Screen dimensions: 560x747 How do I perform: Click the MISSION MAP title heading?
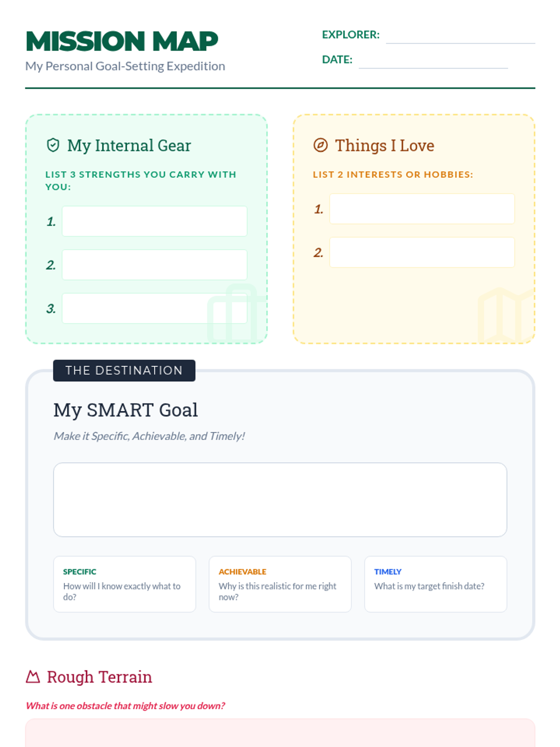[122, 41]
